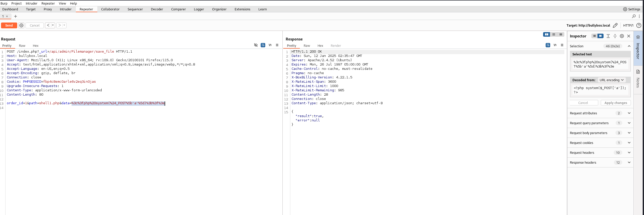
Task: Go back to previous request in history
Action: [x=48, y=25]
